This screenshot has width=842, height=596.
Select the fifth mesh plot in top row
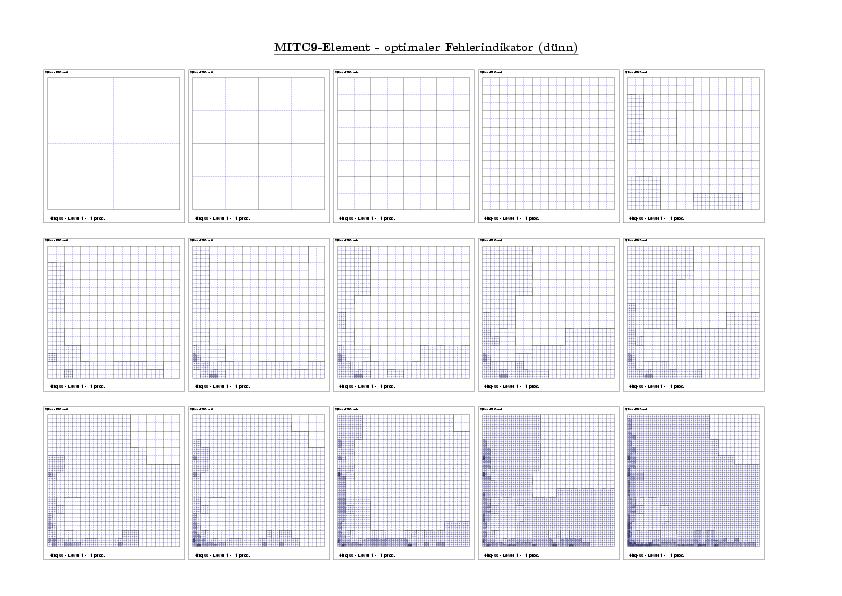point(693,143)
